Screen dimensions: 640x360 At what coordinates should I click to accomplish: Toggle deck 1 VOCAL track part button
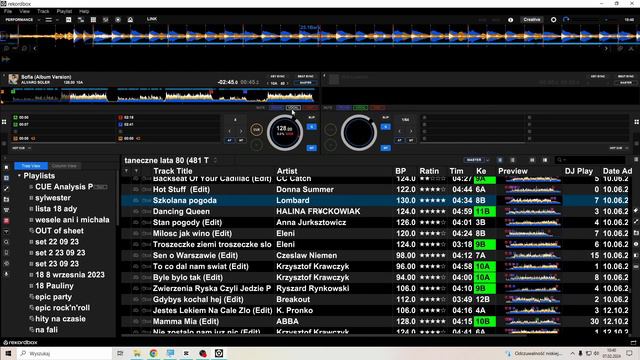(x=293, y=108)
